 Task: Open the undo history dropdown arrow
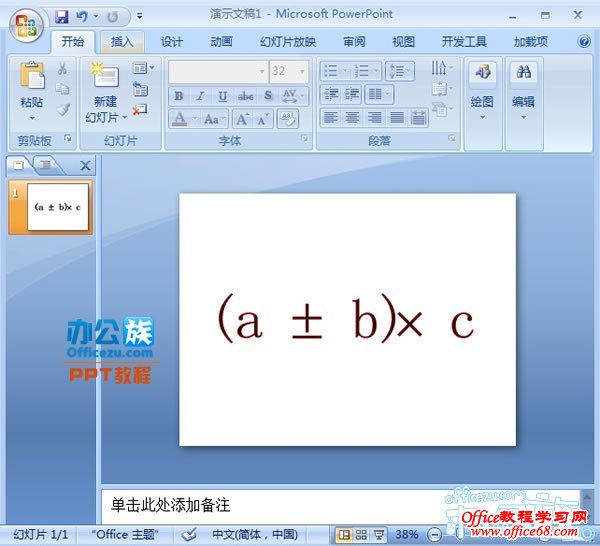point(96,16)
